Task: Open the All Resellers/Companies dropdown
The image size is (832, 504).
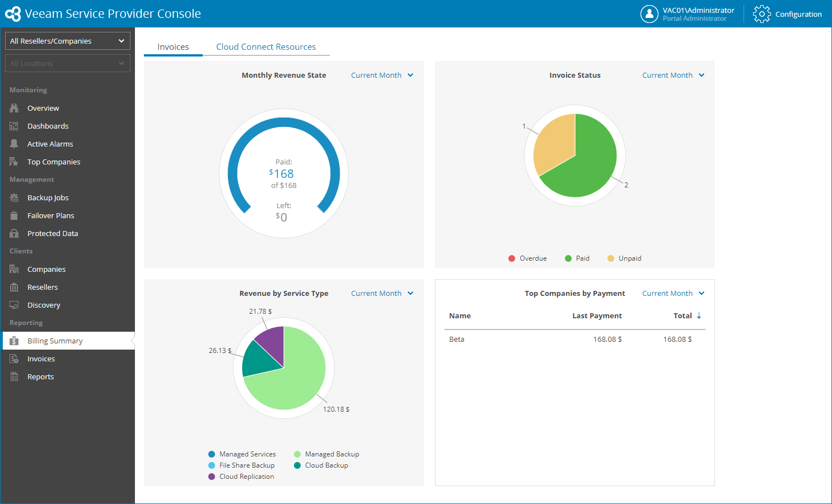Action: [x=68, y=41]
